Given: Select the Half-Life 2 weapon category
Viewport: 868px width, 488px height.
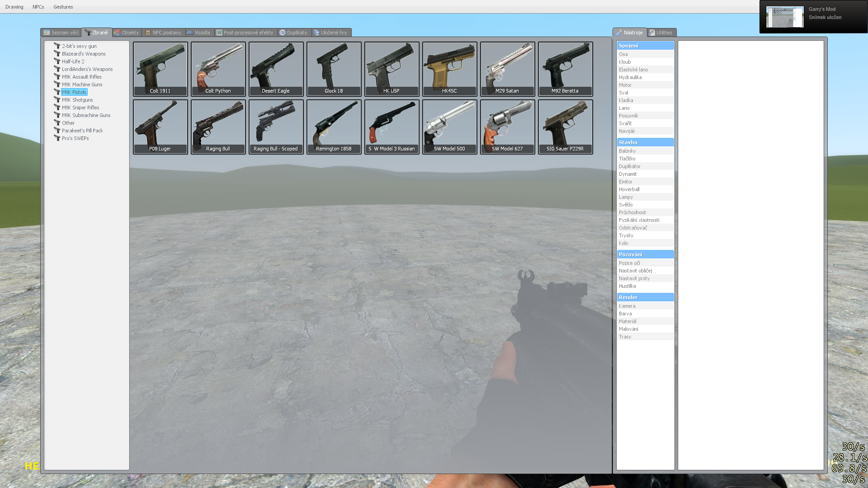Looking at the screenshot, I should click(73, 61).
